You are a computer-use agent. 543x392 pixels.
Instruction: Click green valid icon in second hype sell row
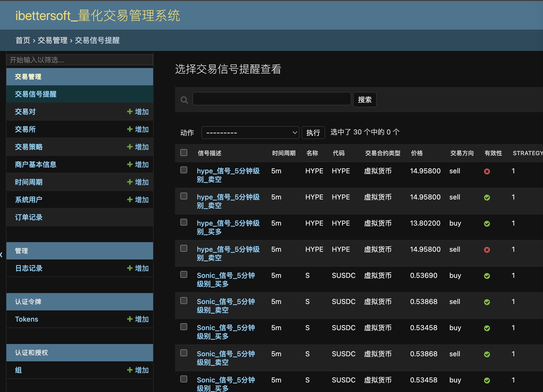click(487, 198)
